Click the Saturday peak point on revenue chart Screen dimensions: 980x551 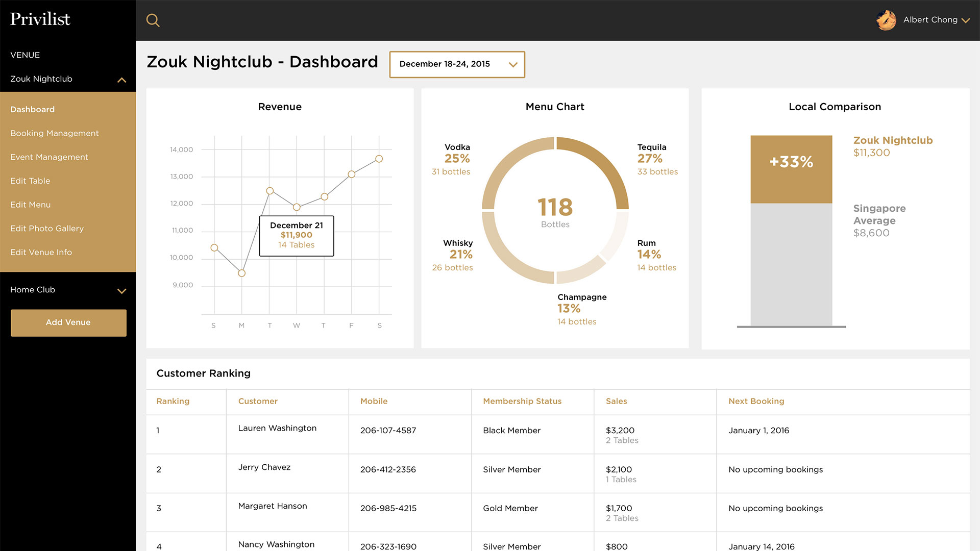coord(379,159)
